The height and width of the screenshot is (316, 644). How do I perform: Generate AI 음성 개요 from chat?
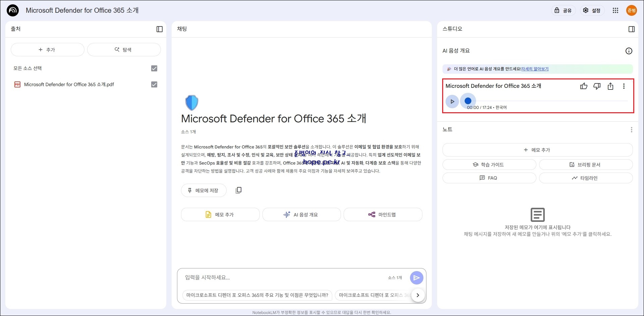click(302, 214)
